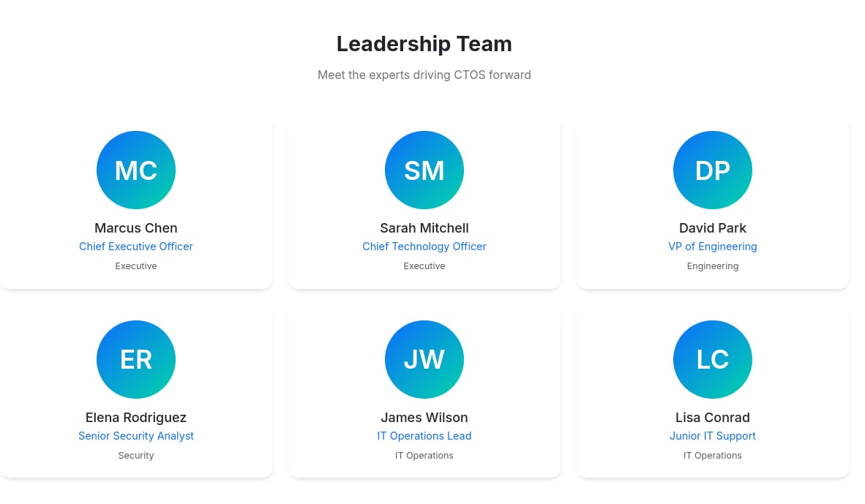Viewport: 865px width, 504px height.
Task: Click the Chief Executive Officer title
Action: (x=135, y=247)
